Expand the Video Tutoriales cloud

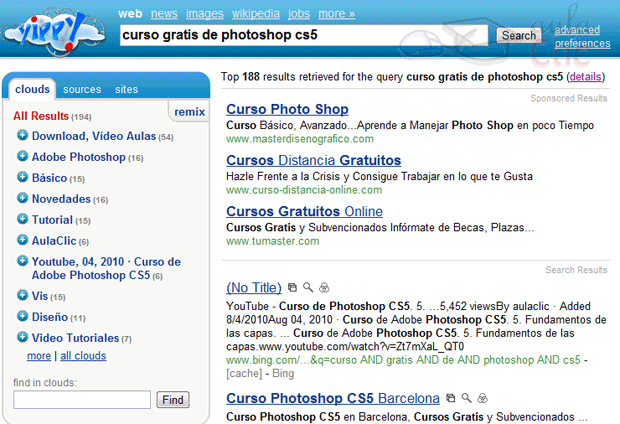click(23, 337)
